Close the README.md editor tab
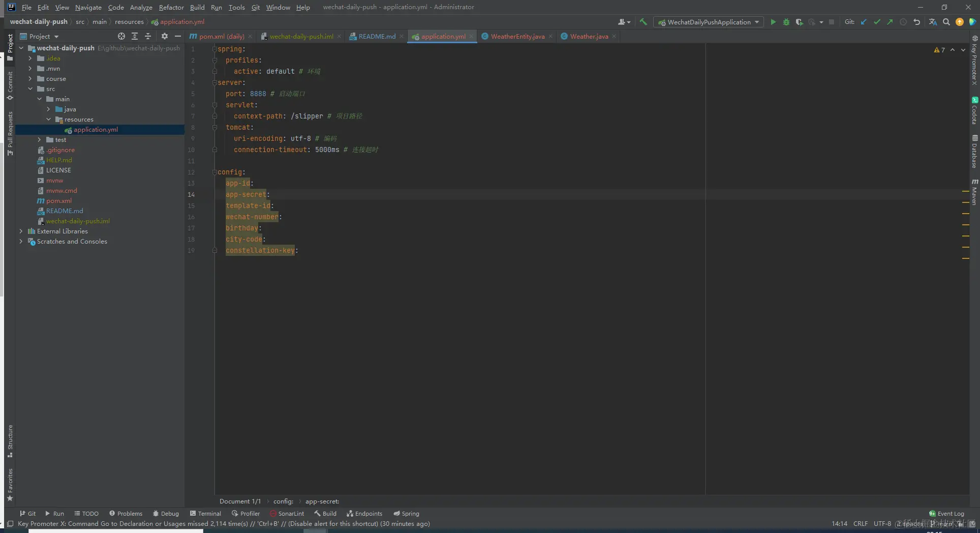Image resolution: width=980 pixels, height=533 pixels. click(402, 36)
